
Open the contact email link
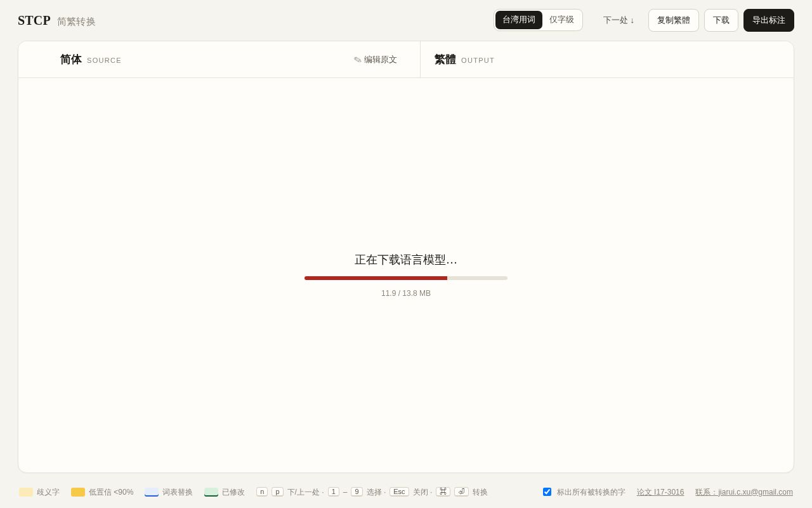744,492
